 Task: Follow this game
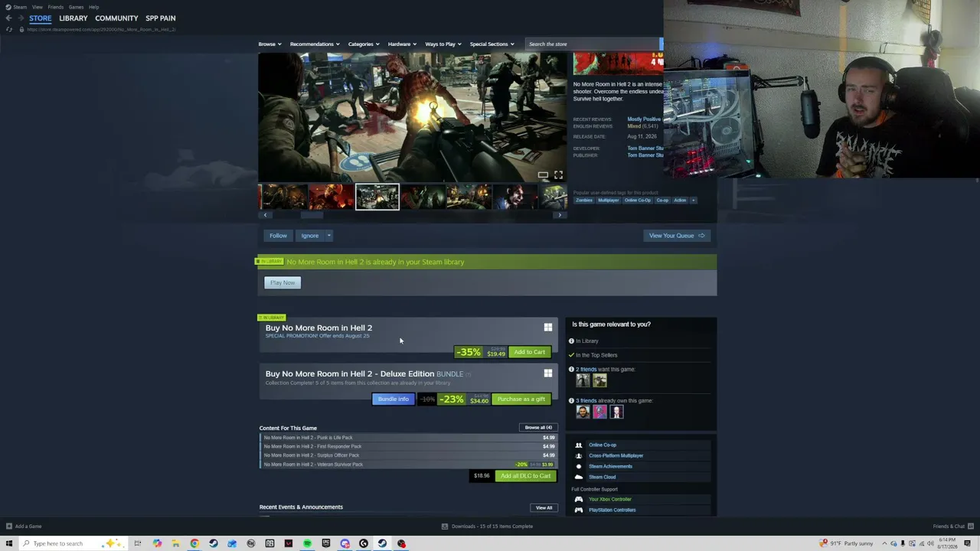(278, 236)
